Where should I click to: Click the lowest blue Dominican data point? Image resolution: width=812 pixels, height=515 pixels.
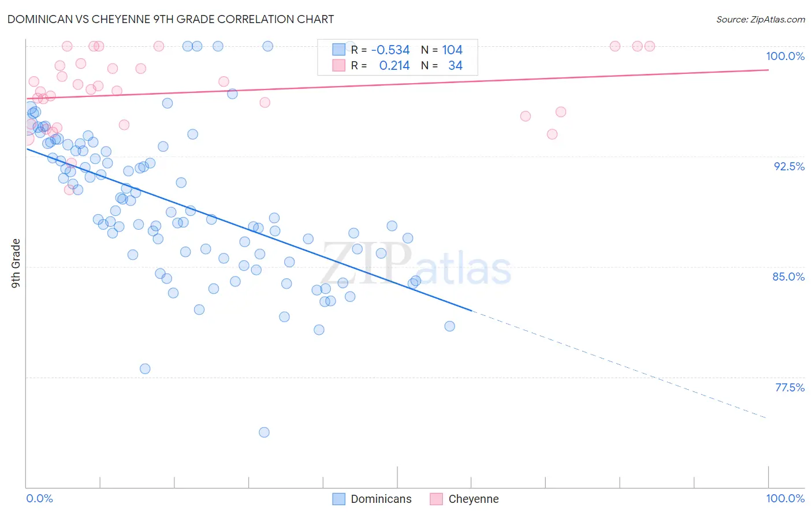(264, 432)
